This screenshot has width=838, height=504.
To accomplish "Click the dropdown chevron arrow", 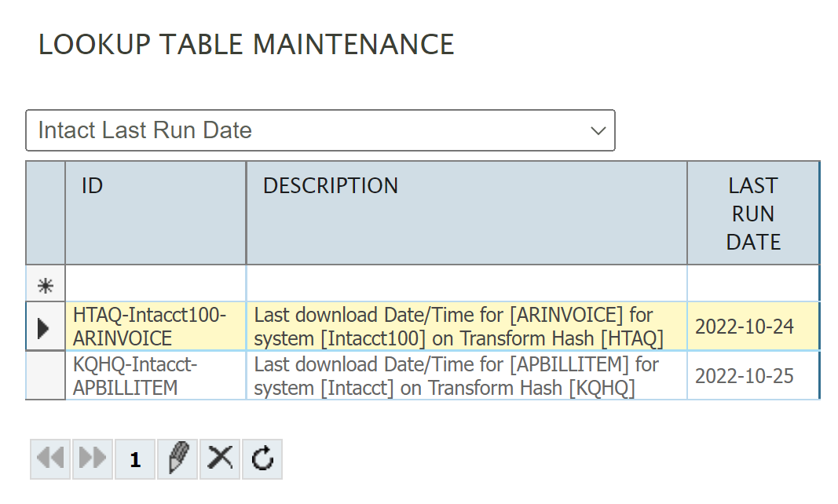I will (598, 130).
